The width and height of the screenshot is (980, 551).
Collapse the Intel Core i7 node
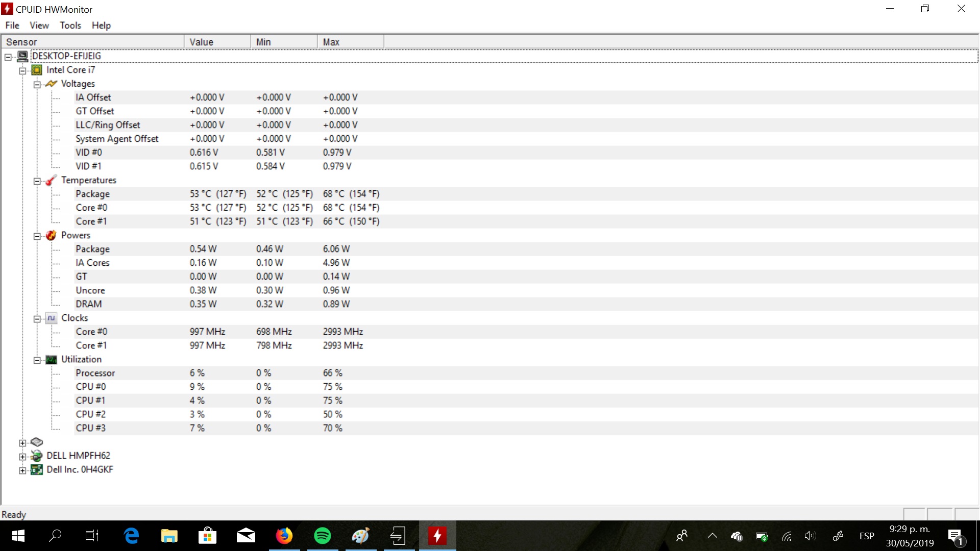pyautogui.click(x=22, y=71)
